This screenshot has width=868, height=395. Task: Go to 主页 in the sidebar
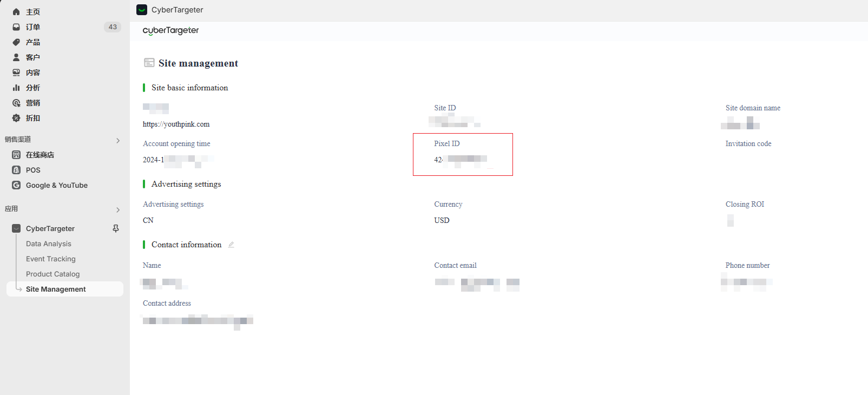click(33, 12)
